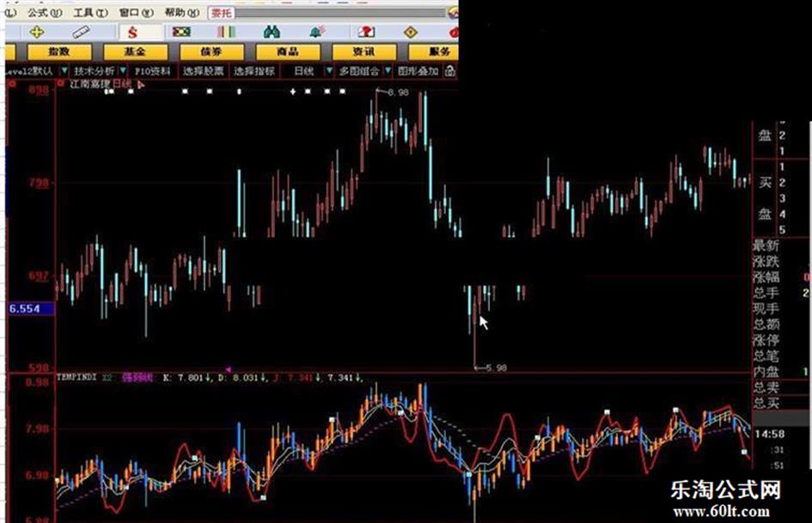Expand the 多图组合 dropdown arrow

click(x=388, y=70)
